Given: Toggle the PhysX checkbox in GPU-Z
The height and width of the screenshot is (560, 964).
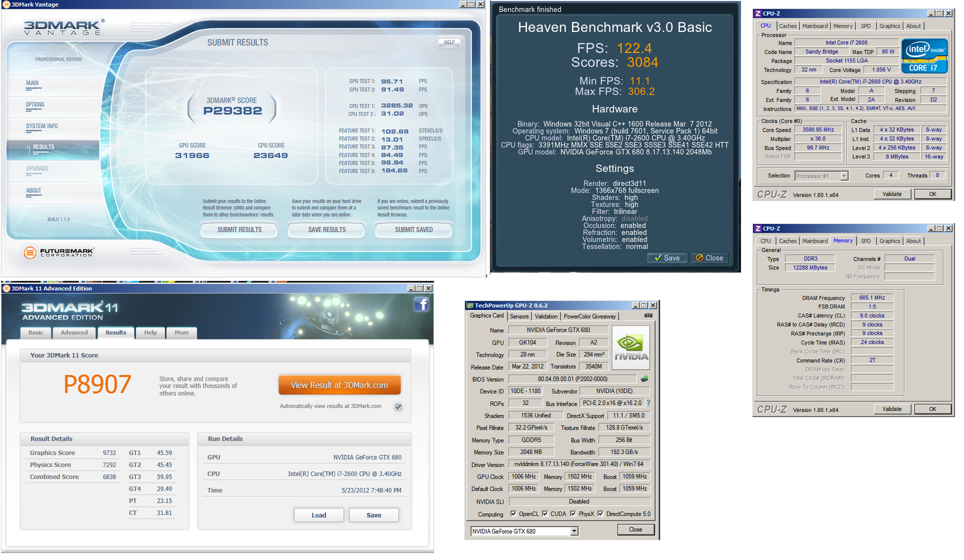Looking at the screenshot, I should [x=573, y=514].
